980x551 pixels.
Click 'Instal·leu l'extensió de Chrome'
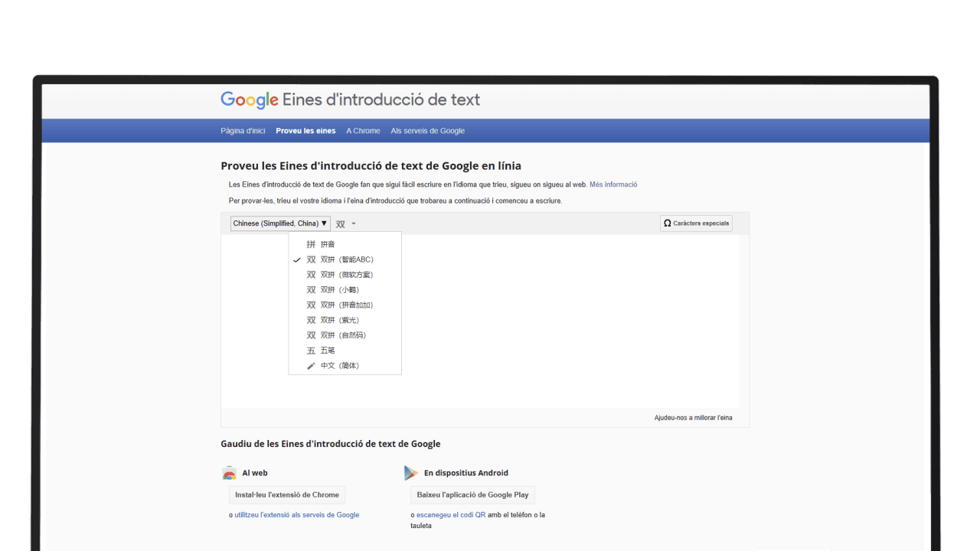coord(286,494)
